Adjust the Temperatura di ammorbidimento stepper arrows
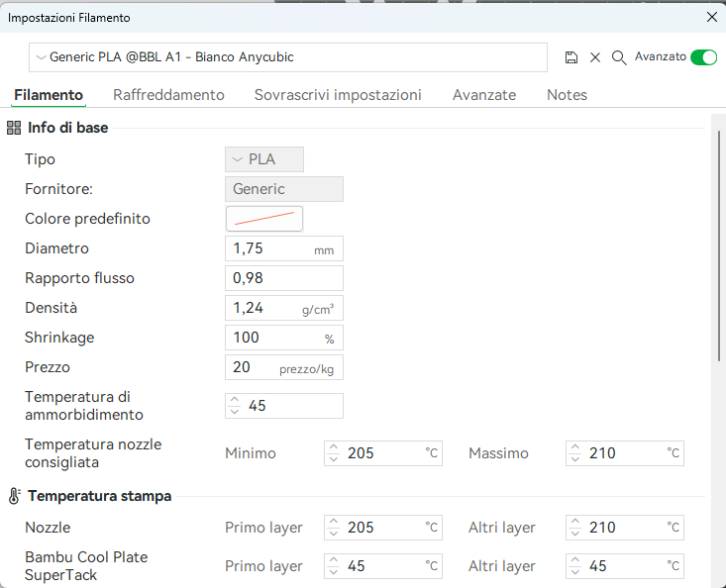The width and height of the screenshot is (726, 588). pyautogui.click(x=235, y=406)
